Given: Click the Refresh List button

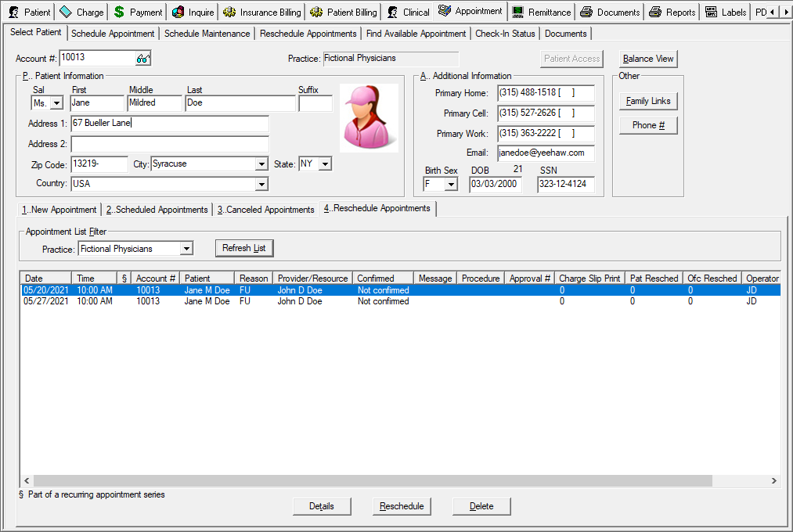Looking at the screenshot, I should coord(243,248).
